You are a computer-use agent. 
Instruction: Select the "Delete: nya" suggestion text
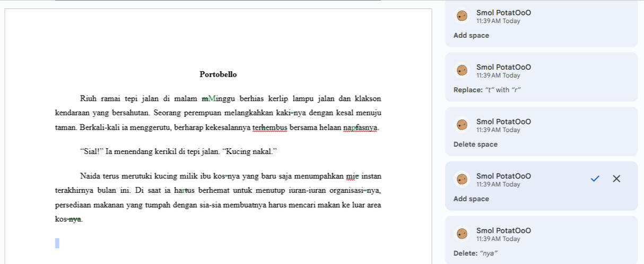coord(475,253)
